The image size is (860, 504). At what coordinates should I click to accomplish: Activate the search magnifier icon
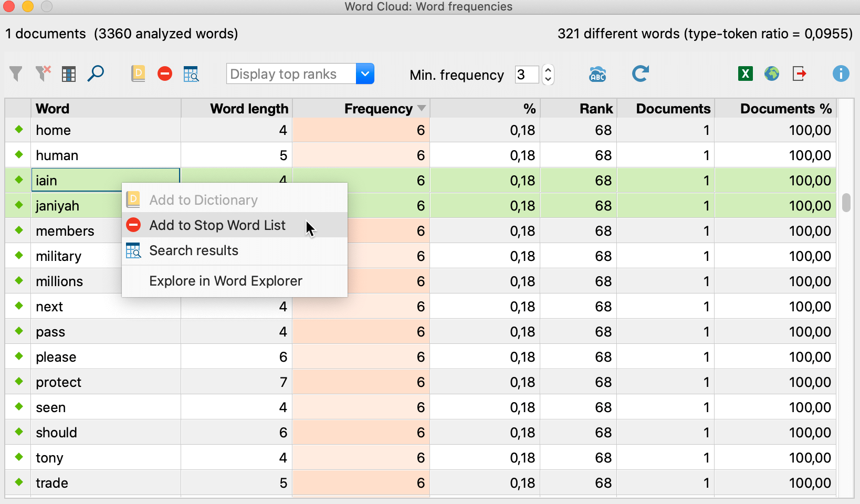(96, 74)
